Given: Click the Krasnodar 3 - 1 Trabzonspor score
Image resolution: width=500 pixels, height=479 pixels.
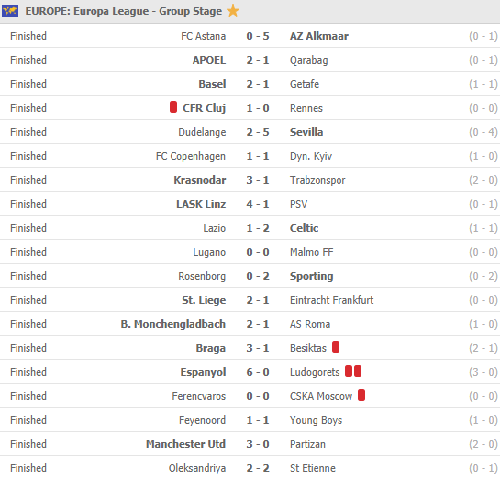Looking at the screenshot, I should pyautogui.click(x=258, y=180).
